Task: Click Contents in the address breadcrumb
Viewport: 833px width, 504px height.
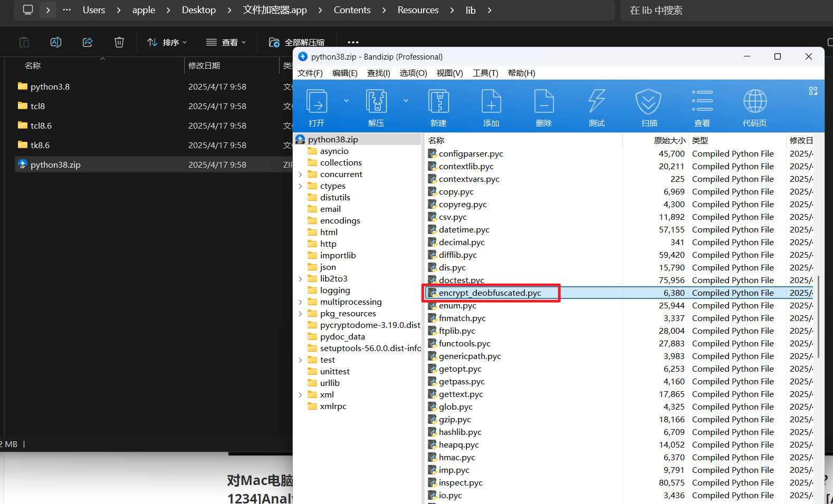Action: (x=352, y=10)
